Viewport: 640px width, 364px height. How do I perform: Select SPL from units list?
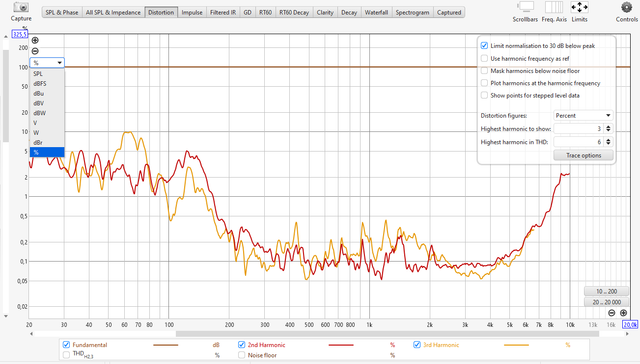47,74
